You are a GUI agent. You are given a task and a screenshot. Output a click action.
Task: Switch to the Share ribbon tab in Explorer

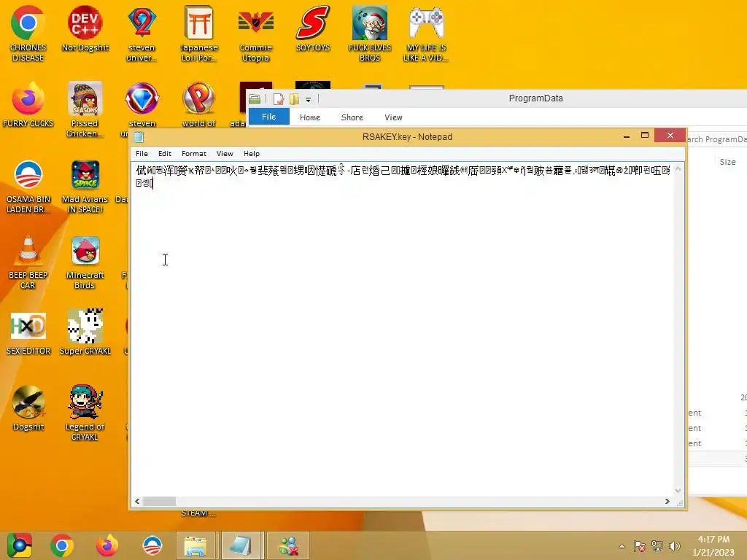(x=352, y=117)
